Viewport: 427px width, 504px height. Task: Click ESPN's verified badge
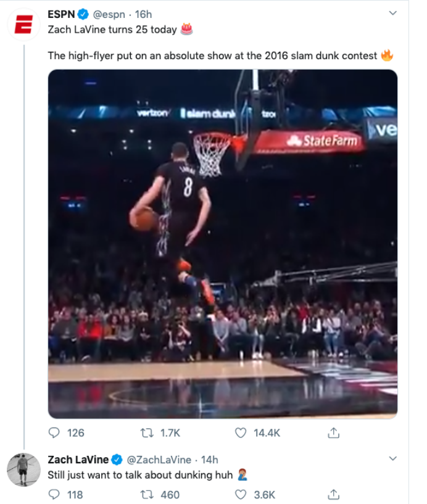click(x=83, y=14)
